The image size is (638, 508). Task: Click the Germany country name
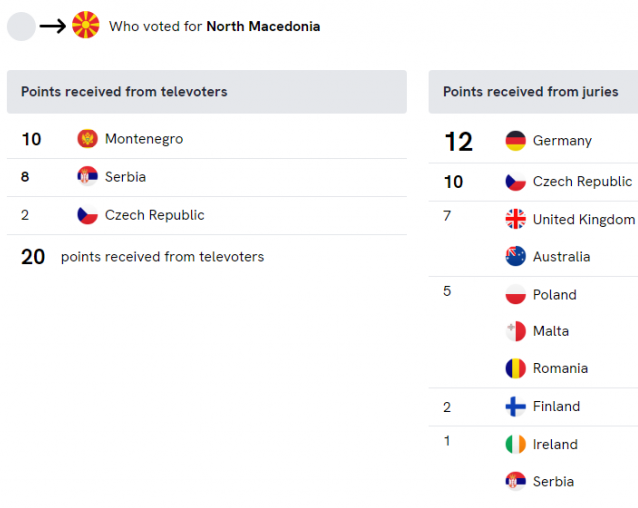point(562,141)
